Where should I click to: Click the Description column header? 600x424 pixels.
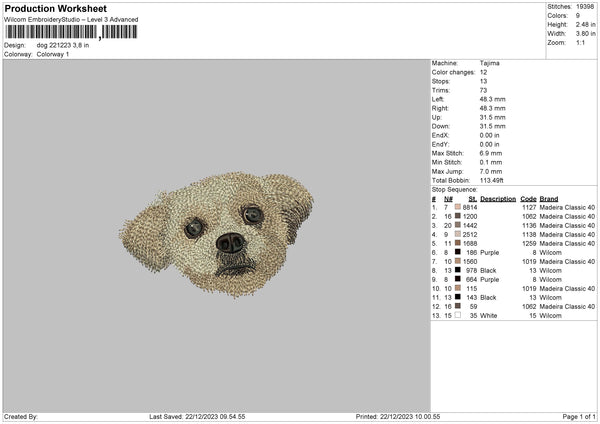tap(497, 198)
